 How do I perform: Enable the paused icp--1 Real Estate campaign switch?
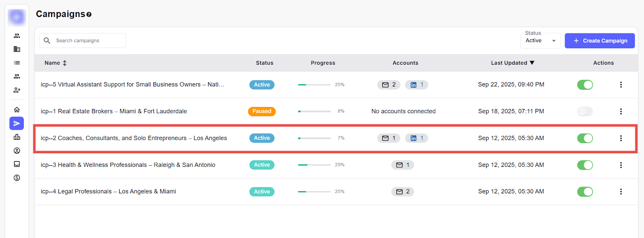tap(585, 111)
